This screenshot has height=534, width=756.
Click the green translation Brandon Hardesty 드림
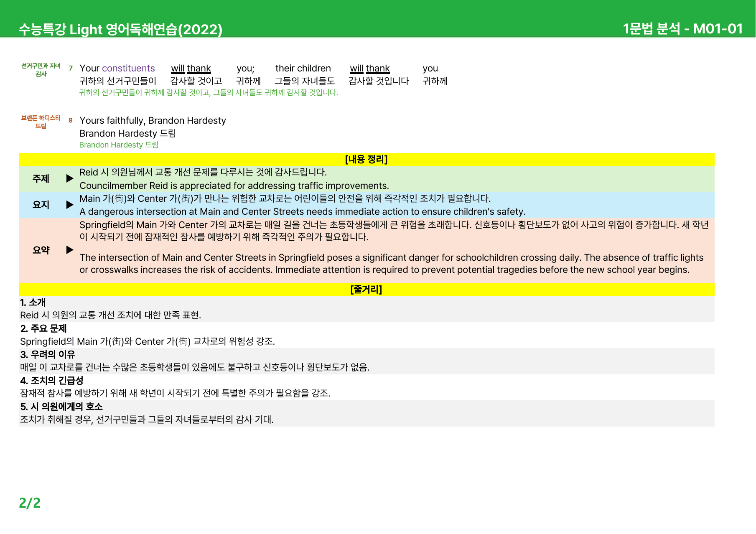pyautogui.click(x=119, y=145)
